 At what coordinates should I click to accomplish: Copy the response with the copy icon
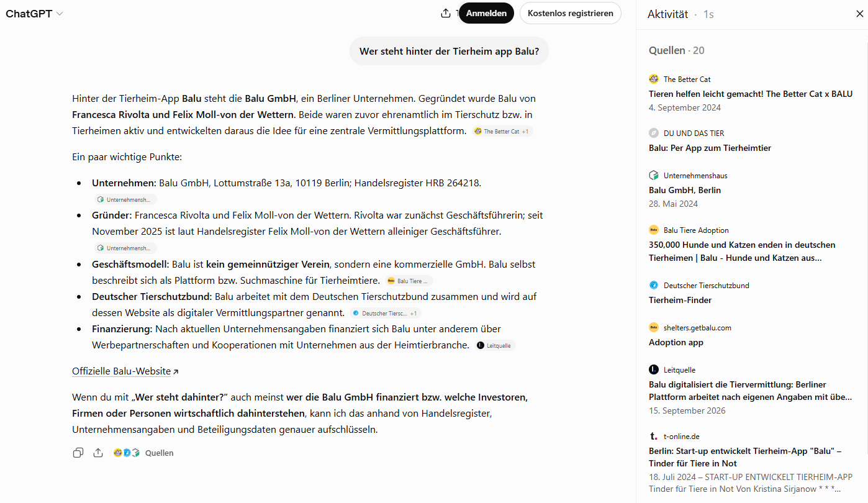coord(78,453)
